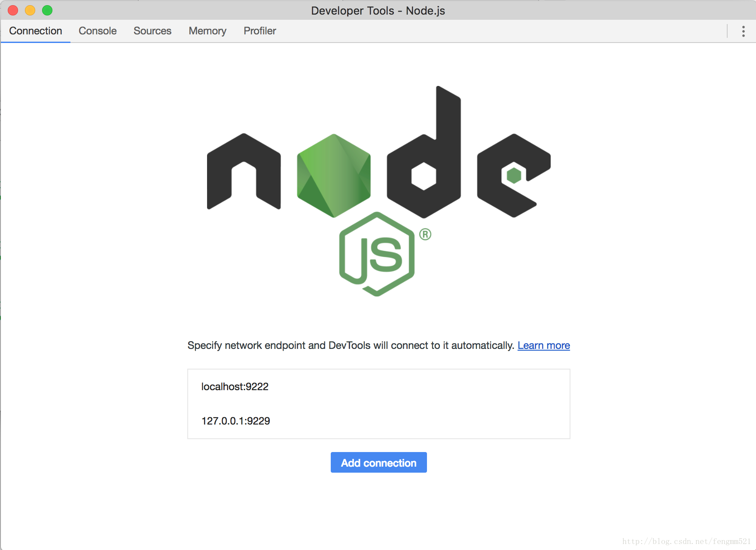This screenshot has width=756, height=550.
Task: Click the Node.js logo image
Action: tap(378, 191)
